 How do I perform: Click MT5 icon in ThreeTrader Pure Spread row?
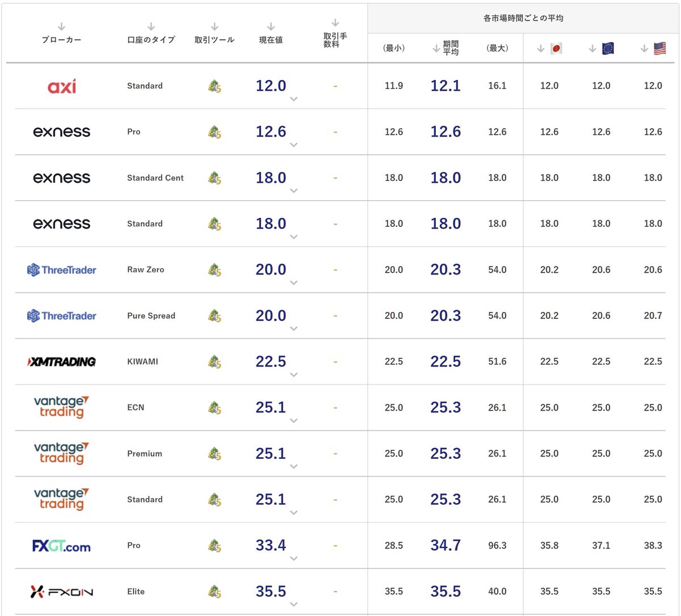[215, 315]
